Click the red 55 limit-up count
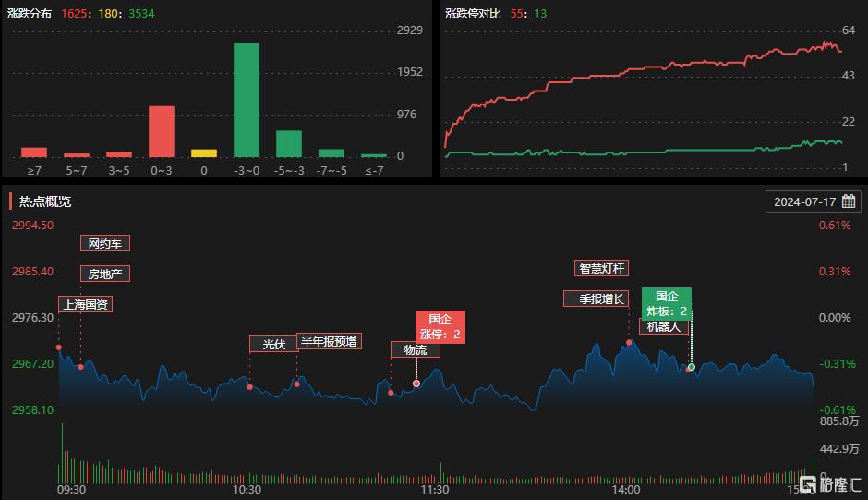This screenshot has width=868, height=500. point(516,13)
